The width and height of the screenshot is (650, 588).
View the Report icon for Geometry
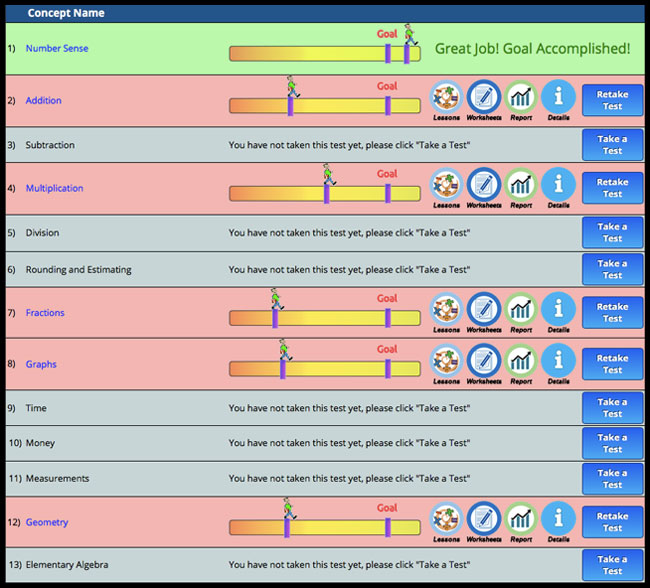(x=521, y=519)
